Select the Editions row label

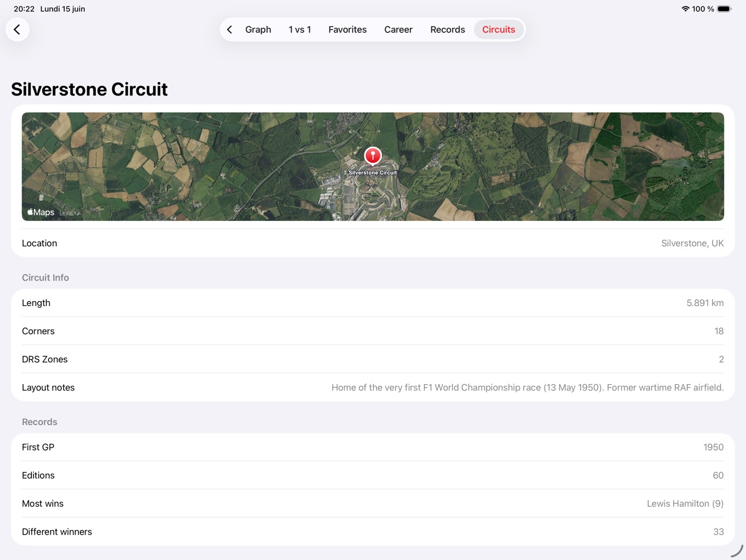(x=38, y=476)
